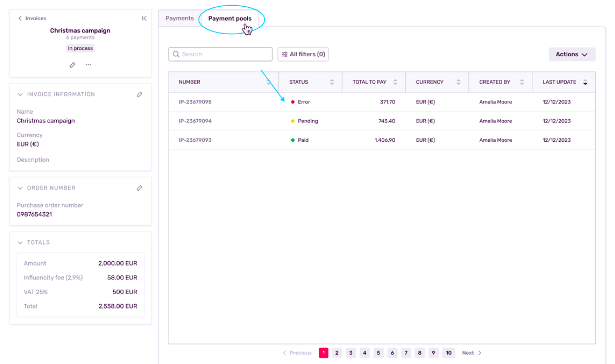Screen dimensions: 615x364
Task: Switch to the Payments tab
Action: pyautogui.click(x=180, y=18)
